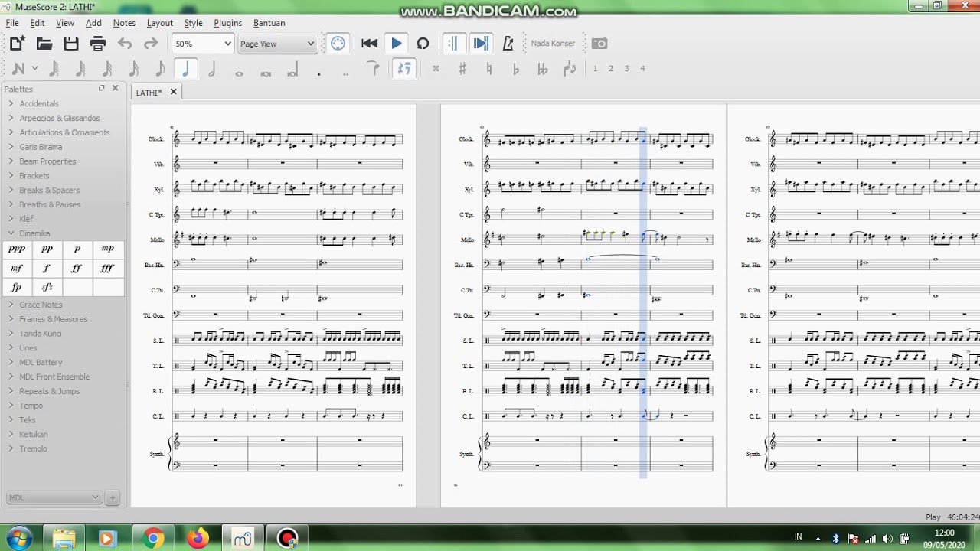The width and height of the screenshot is (980, 551).
Task: Open the File menu
Action: 12,23
